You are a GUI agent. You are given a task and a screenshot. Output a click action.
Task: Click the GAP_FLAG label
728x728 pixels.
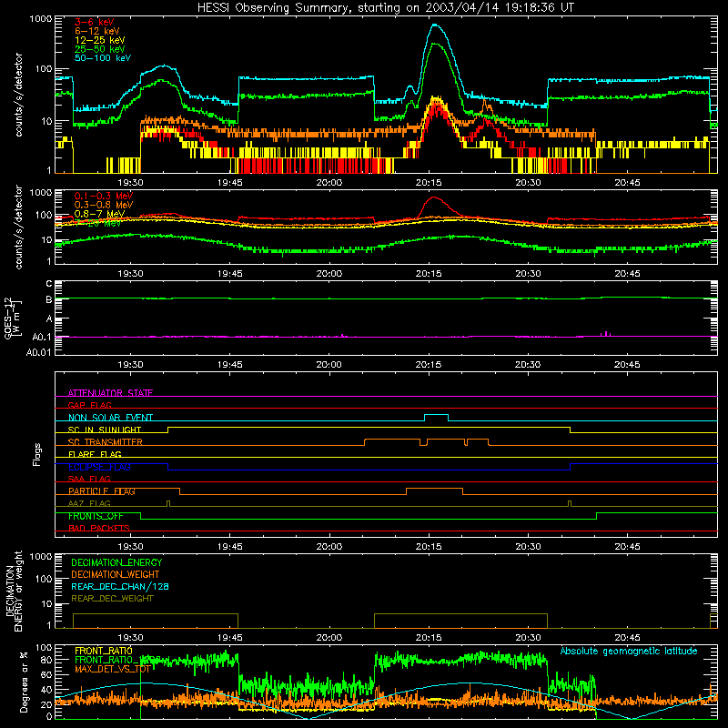90,405
